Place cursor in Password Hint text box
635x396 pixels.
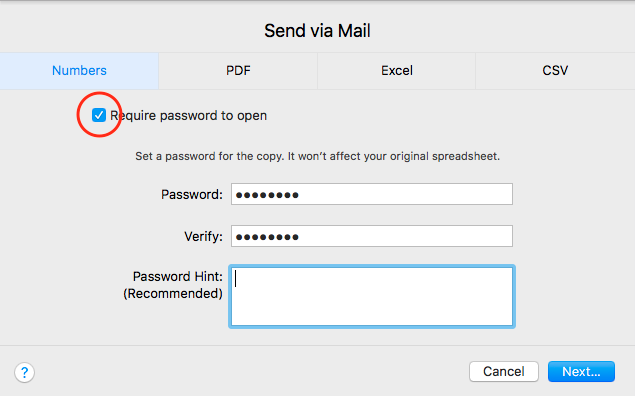click(372, 296)
